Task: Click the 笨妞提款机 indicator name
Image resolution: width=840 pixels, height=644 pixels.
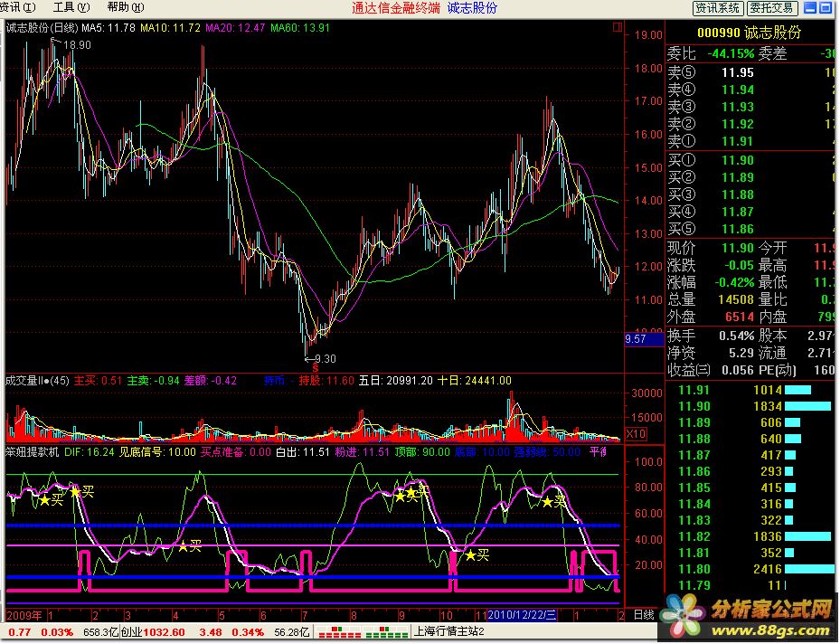Action: coord(33,451)
